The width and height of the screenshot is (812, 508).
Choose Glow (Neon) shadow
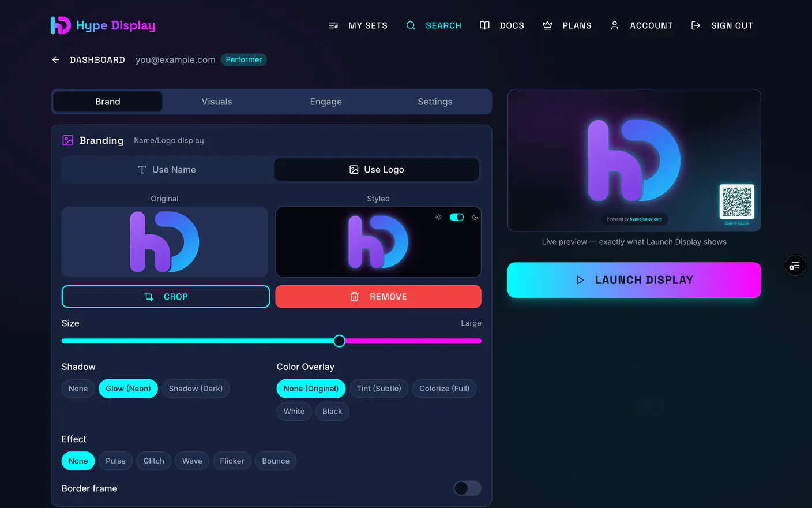pos(128,389)
